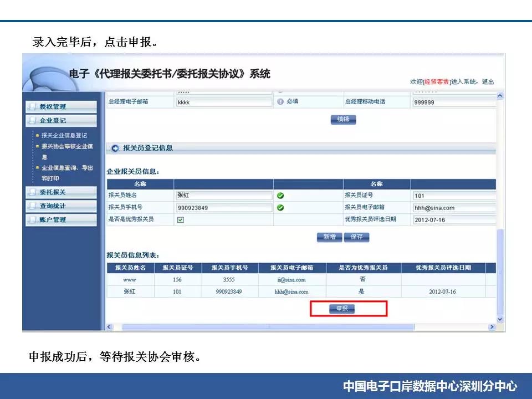Click the 委托报关 menu icon
Image resolution: width=532 pixels, height=399 pixels.
[32, 192]
